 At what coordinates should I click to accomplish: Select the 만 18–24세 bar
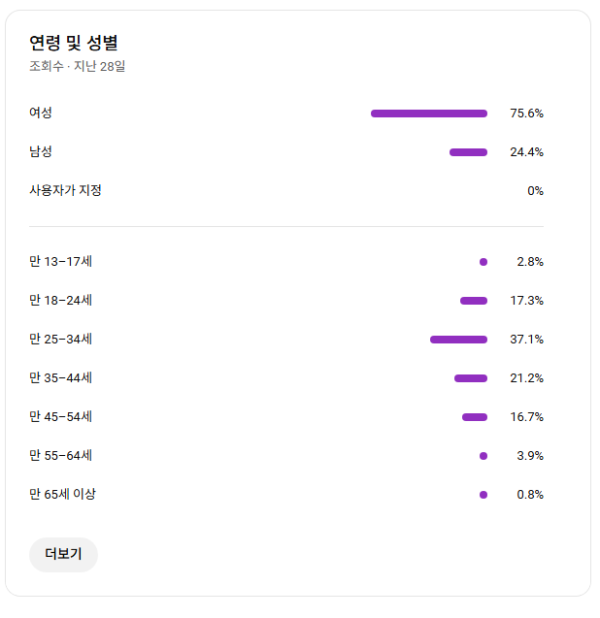(x=474, y=301)
